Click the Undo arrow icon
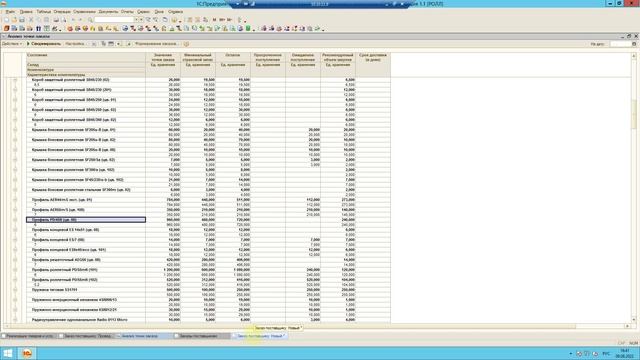This screenshot has height=360, width=640. (x=73, y=20)
